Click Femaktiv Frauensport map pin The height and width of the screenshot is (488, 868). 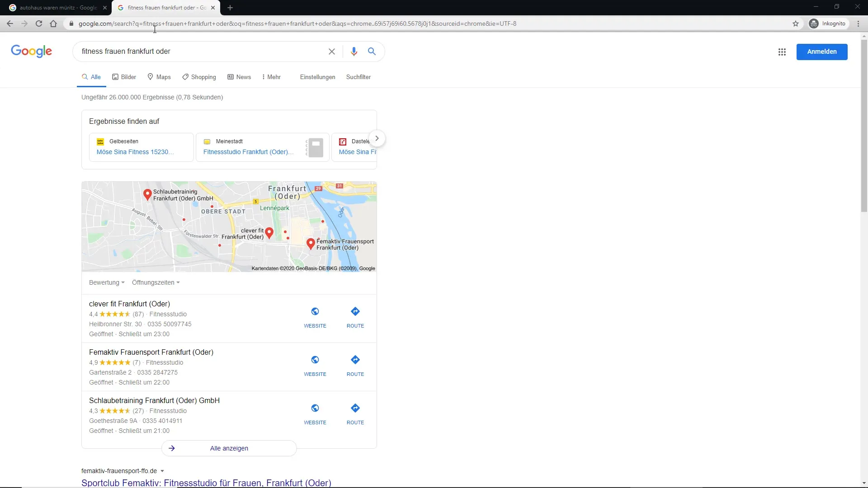click(311, 244)
